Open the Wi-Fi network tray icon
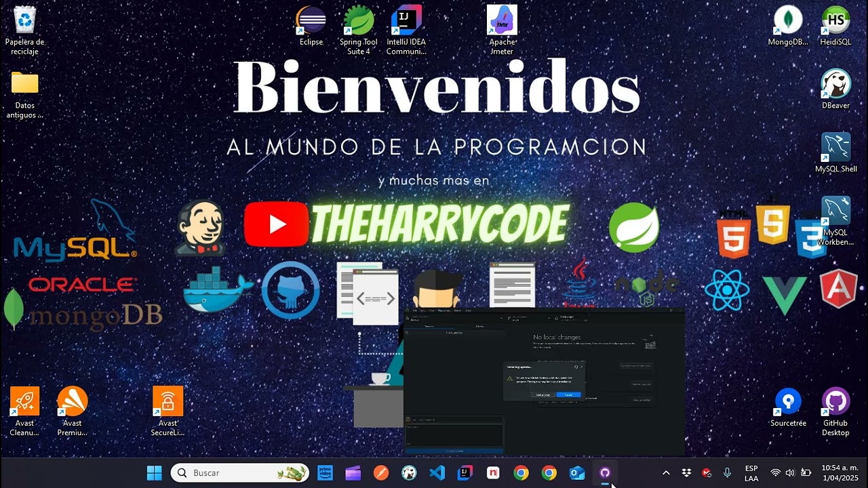868x488 pixels. (x=775, y=472)
